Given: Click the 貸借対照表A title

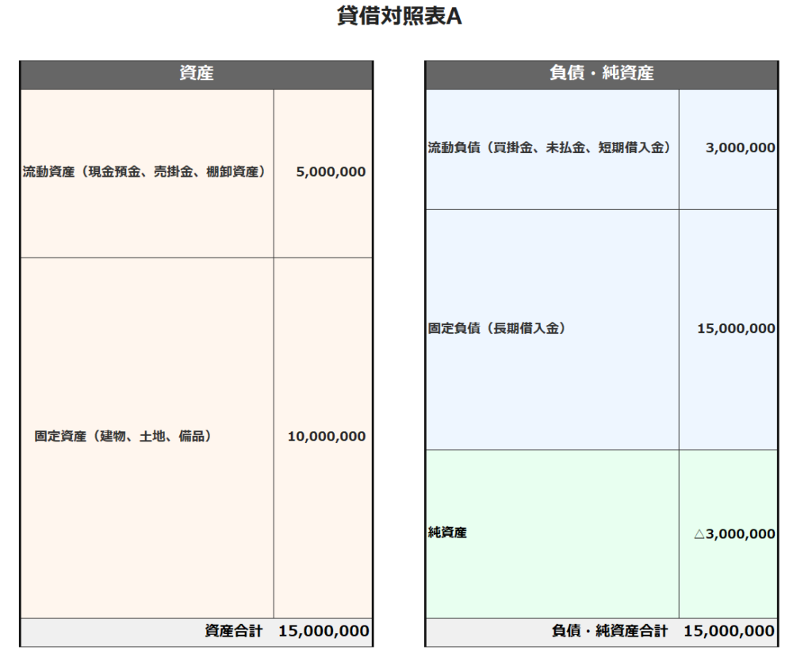Looking at the screenshot, I should pyautogui.click(x=399, y=17).
